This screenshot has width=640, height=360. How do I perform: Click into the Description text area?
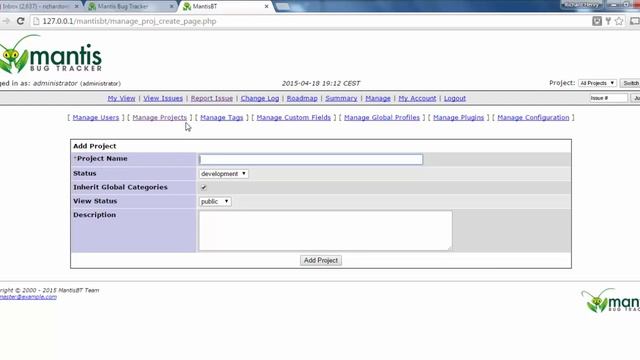pos(325,231)
